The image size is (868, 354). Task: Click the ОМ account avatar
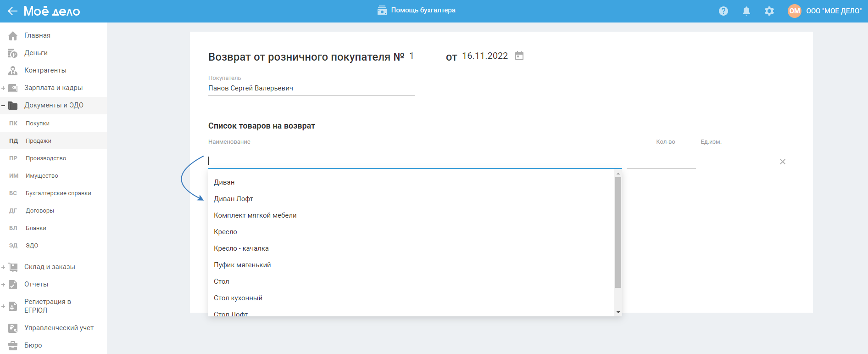tap(795, 11)
